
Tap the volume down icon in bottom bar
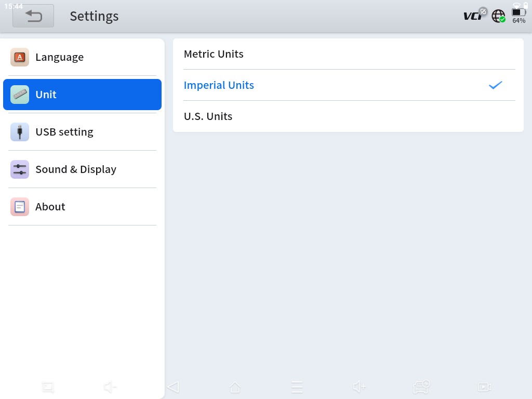tap(110, 387)
